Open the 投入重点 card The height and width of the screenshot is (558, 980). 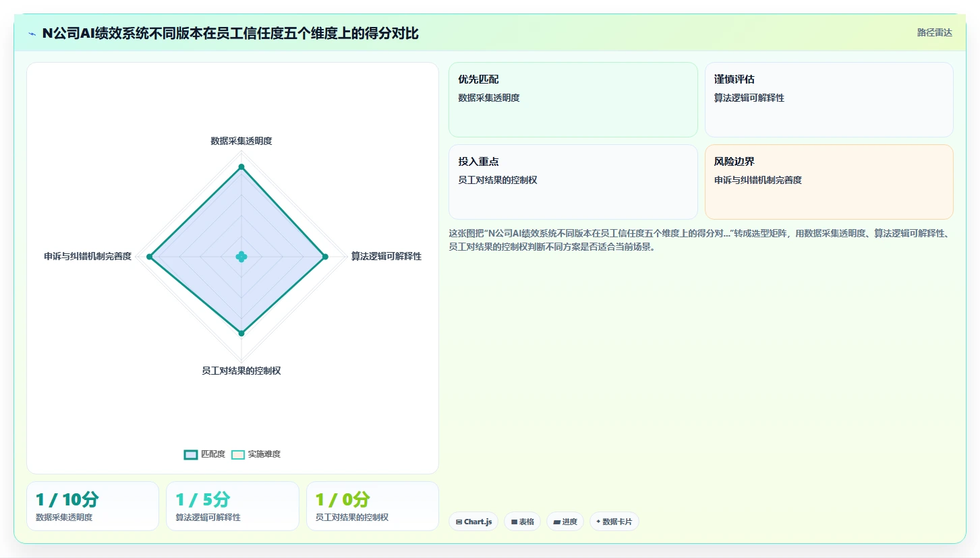tap(573, 182)
